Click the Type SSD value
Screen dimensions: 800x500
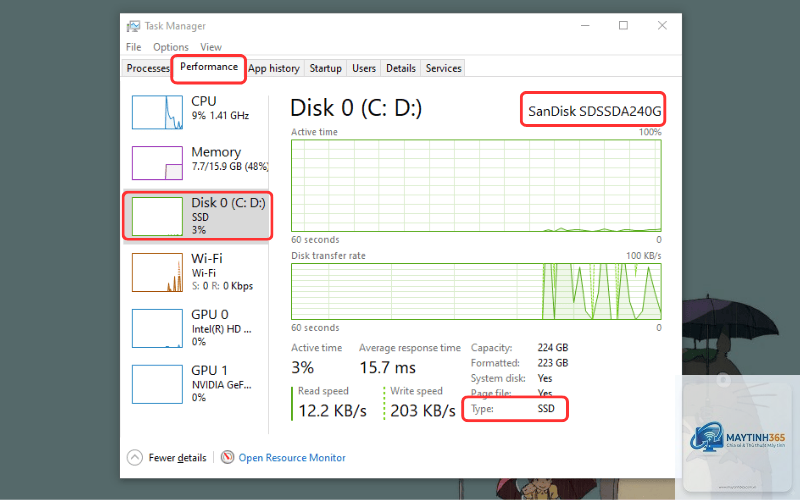pos(546,409)
